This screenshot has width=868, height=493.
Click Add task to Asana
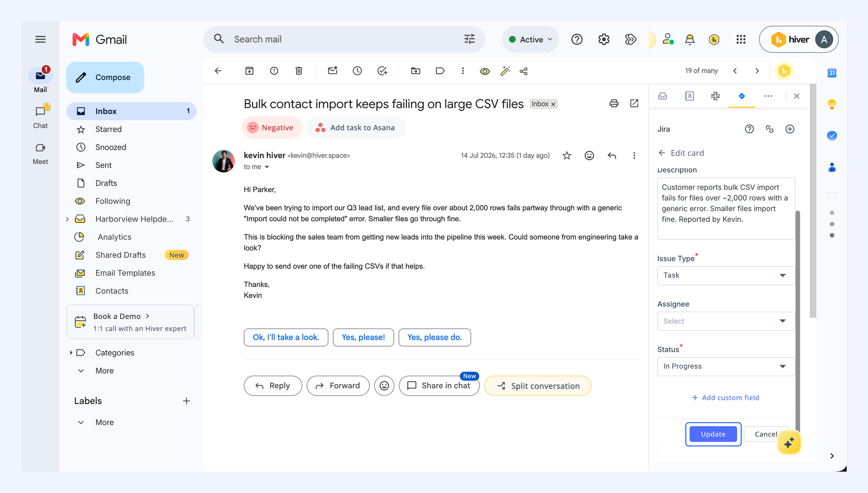(356, 128)
